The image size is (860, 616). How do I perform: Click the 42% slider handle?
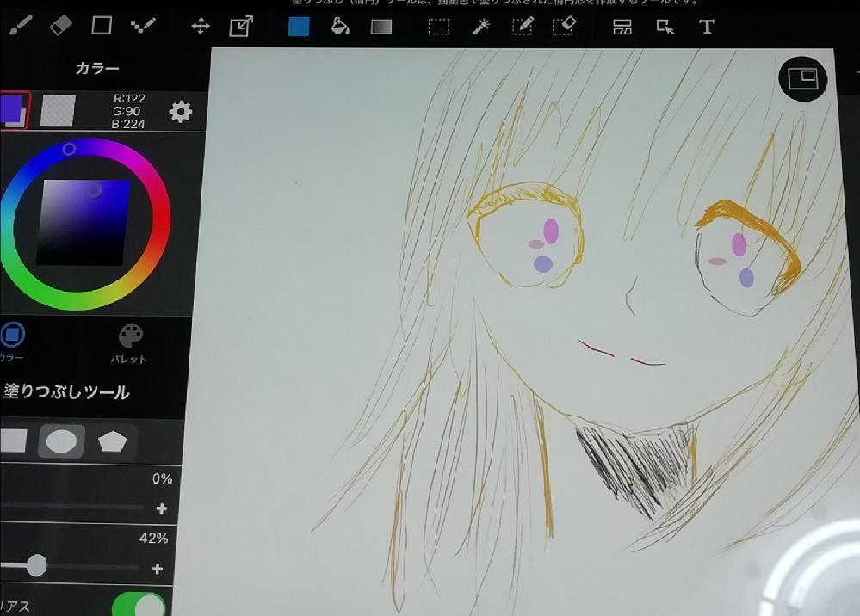[x=37, y=565]
